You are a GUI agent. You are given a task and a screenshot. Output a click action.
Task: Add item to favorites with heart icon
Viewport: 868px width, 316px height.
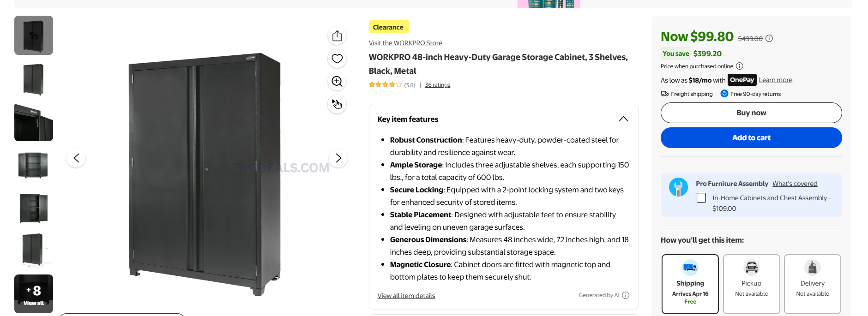coord(337,59)
